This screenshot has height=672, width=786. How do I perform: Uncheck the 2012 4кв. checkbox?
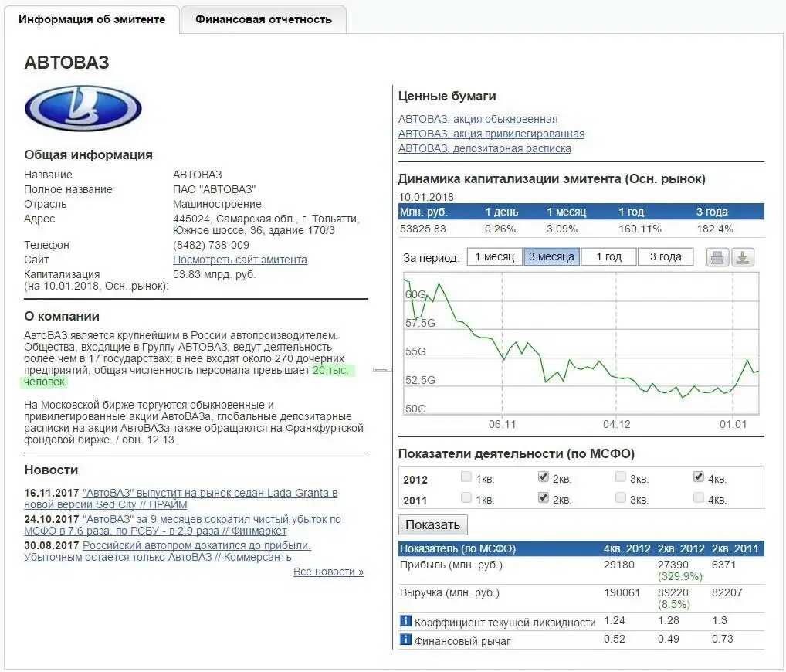coord(699,477)
